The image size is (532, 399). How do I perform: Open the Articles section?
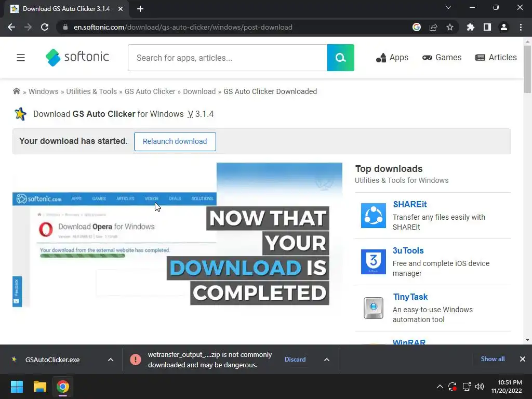point(496,58)
